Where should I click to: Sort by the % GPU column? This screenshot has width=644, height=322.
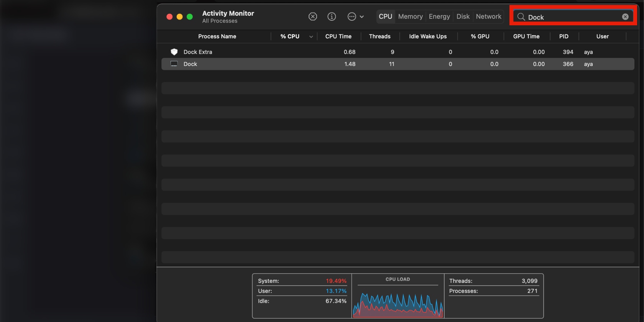coord(480,36)
